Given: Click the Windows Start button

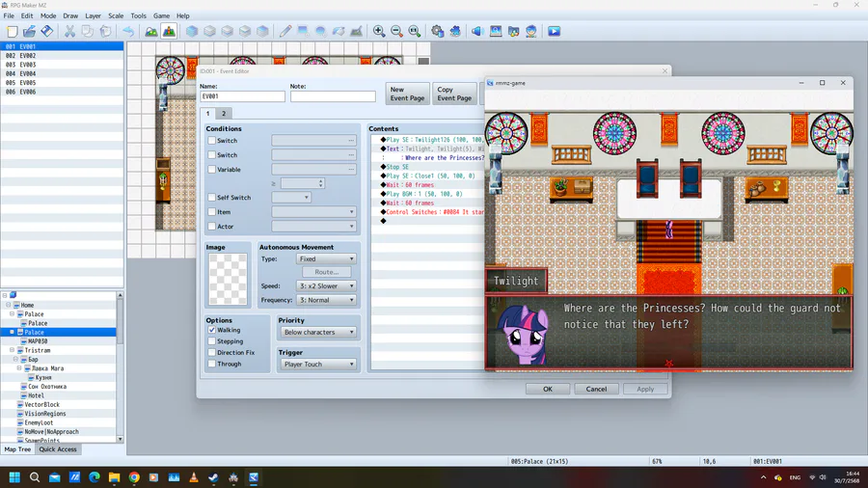Looking at the screenshot, I should click(x=14, y=477).
